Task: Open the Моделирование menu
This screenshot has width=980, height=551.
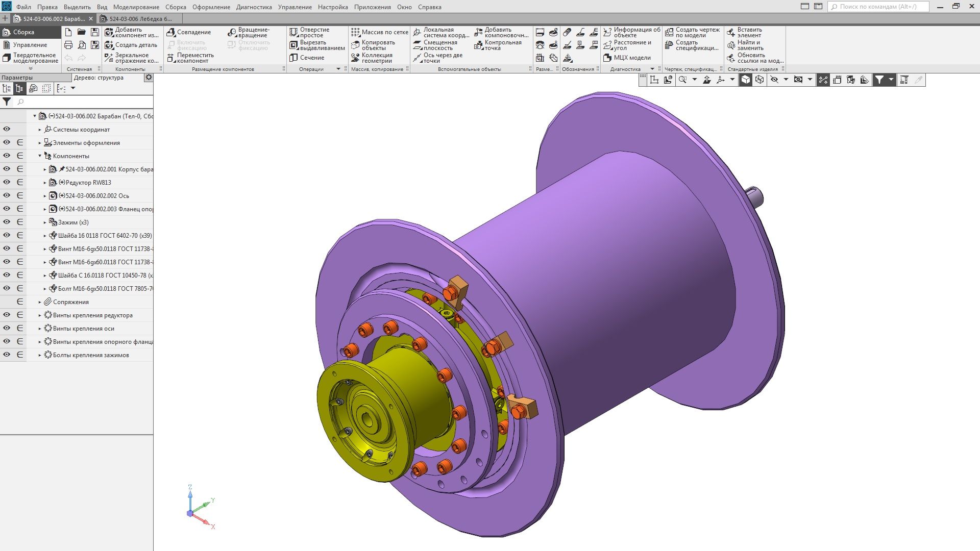Action: (136, 7)
